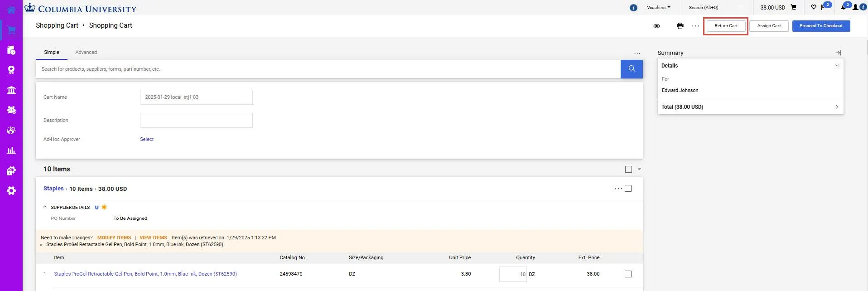Open the setup gear sidebar icon
This screenshot has width=868, height=291.
pyautogui.click(x=11, y=190)
